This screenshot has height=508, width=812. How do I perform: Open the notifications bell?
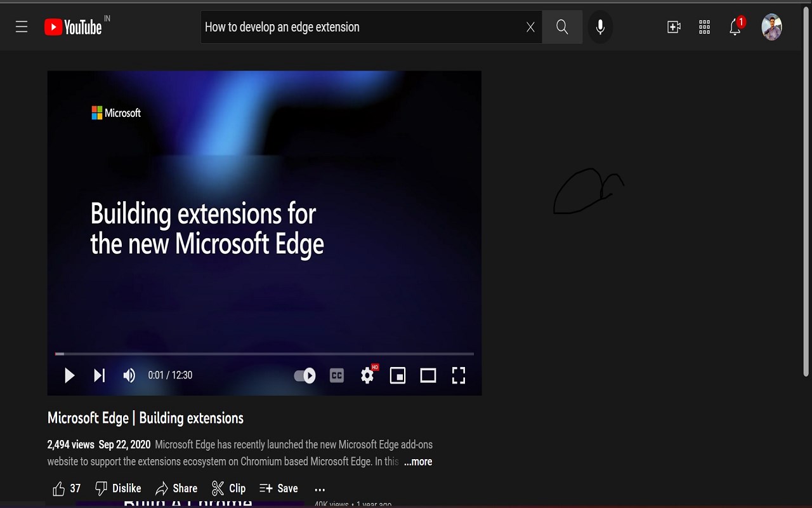(735, 27)
